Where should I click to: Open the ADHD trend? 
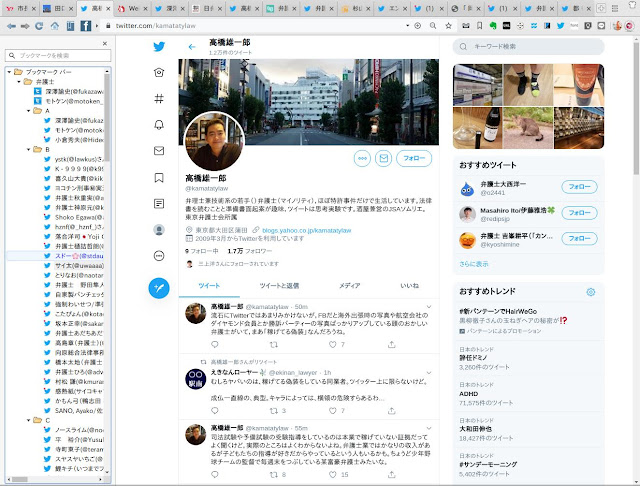tap(528, 394)
